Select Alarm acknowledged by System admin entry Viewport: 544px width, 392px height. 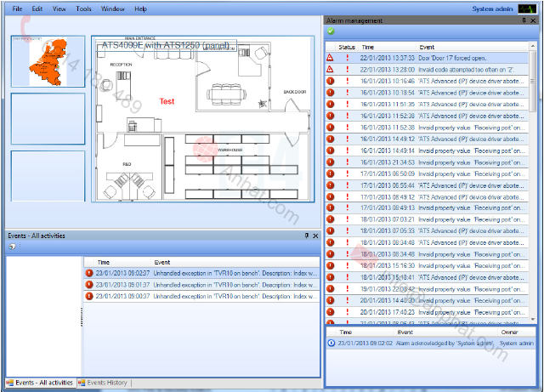point(431,343)
